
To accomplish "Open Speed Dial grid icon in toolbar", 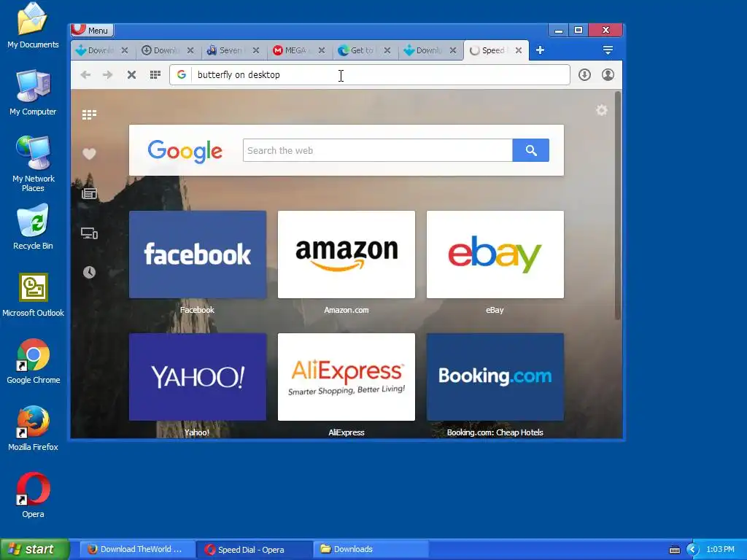I will [155, 75].
